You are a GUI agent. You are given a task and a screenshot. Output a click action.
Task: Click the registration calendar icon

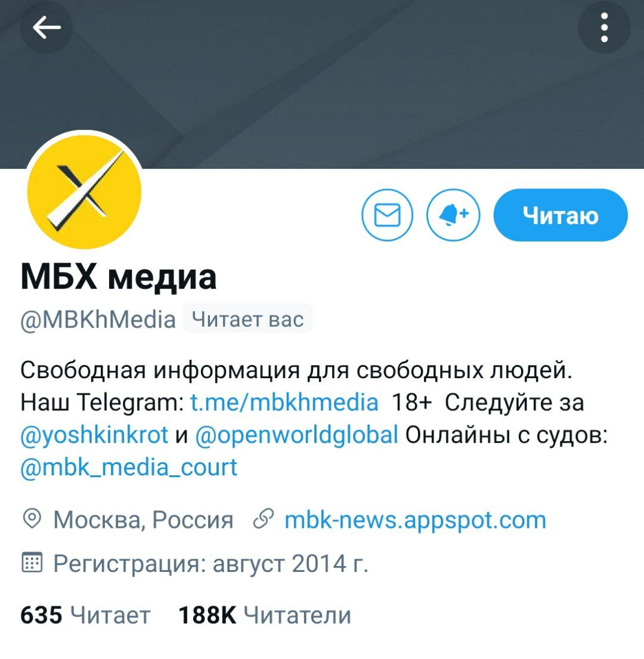click(x=32, y=562)
